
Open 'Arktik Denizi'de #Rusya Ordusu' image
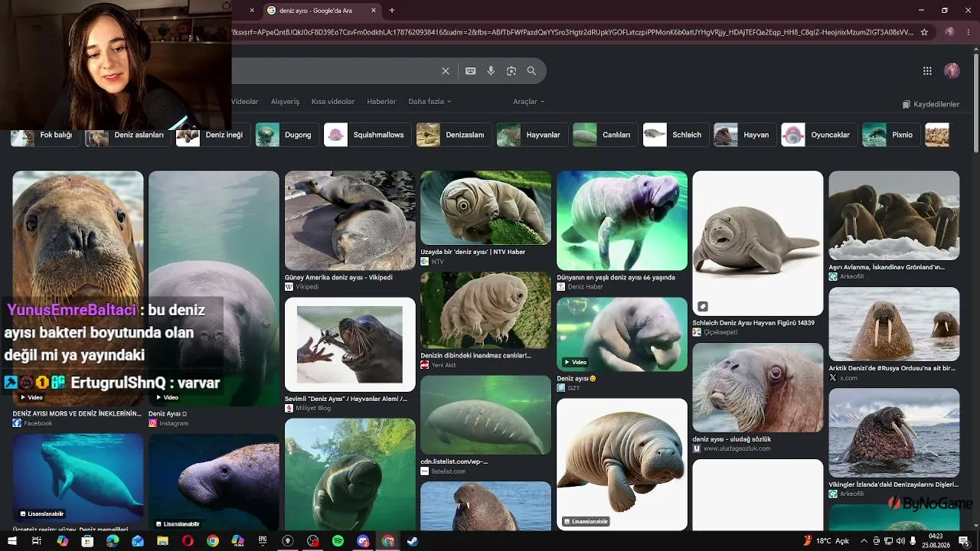[893, 324]
